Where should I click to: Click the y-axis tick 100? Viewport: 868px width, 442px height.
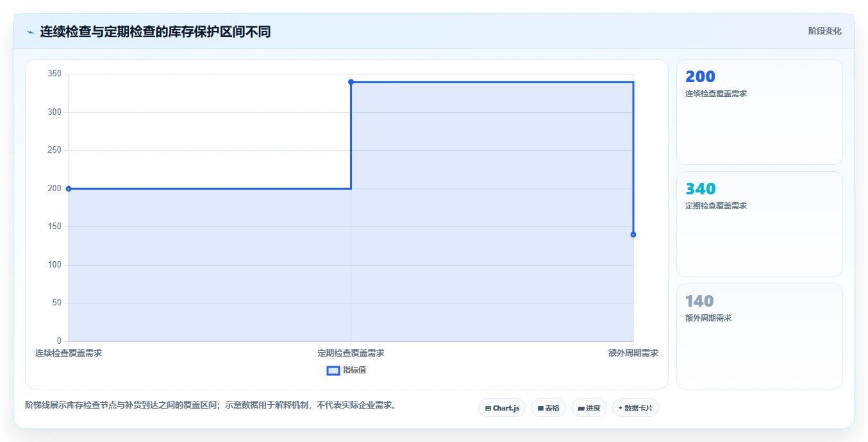click(54, 265)
